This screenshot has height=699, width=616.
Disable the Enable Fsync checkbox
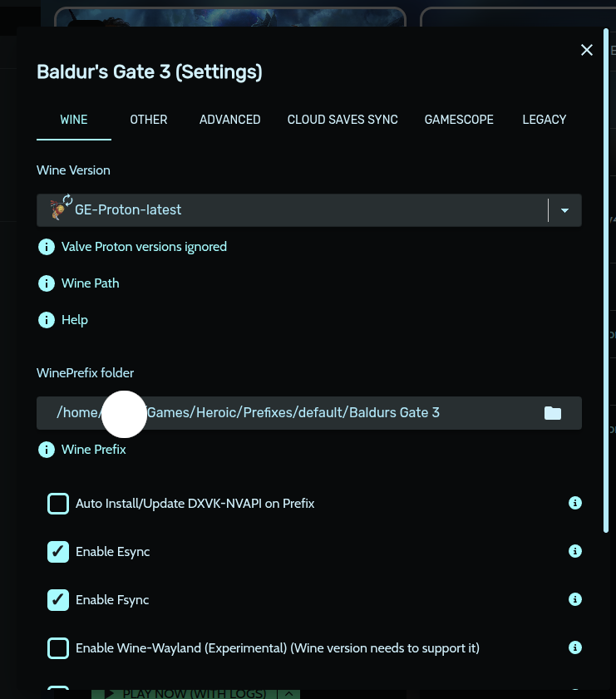[x=58, y=600]
